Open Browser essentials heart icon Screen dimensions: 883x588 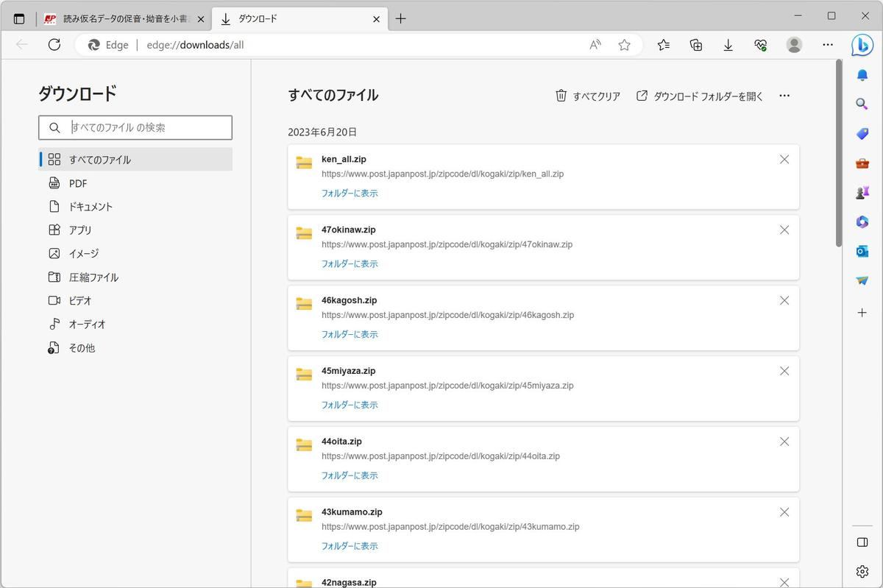761,45
